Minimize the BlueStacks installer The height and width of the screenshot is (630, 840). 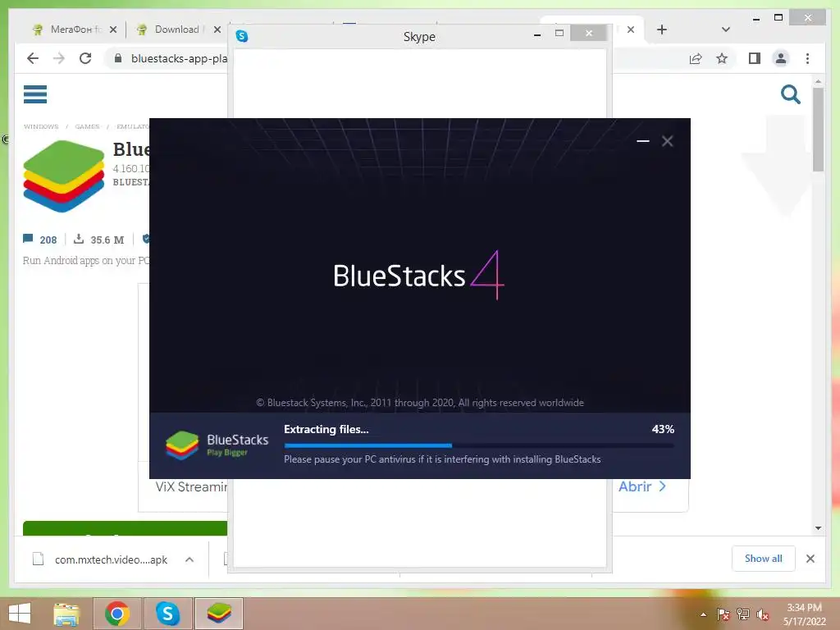[x=643, y=141]
